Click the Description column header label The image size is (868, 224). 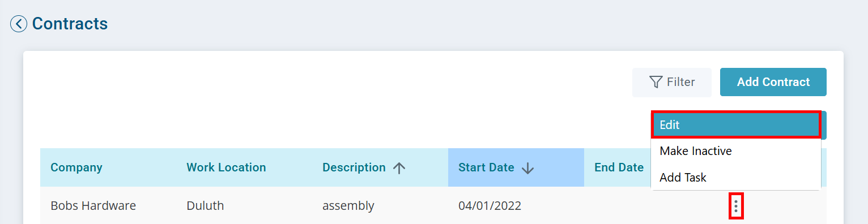354,167
